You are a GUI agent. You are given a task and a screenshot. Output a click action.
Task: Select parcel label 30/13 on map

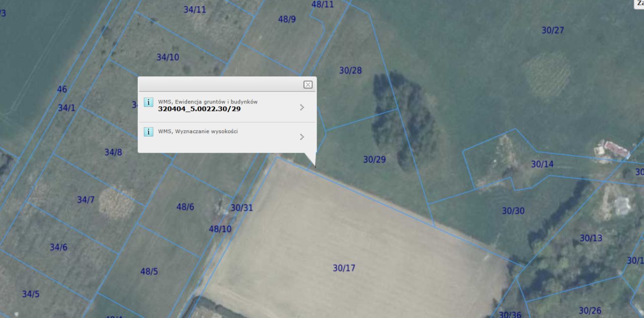(x=591, y=238)
